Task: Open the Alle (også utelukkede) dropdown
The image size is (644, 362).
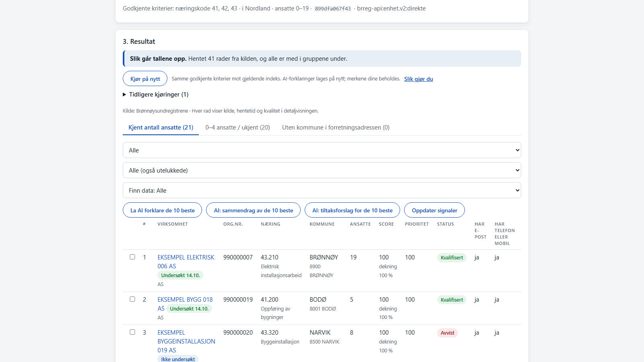Action: point(322,170)
